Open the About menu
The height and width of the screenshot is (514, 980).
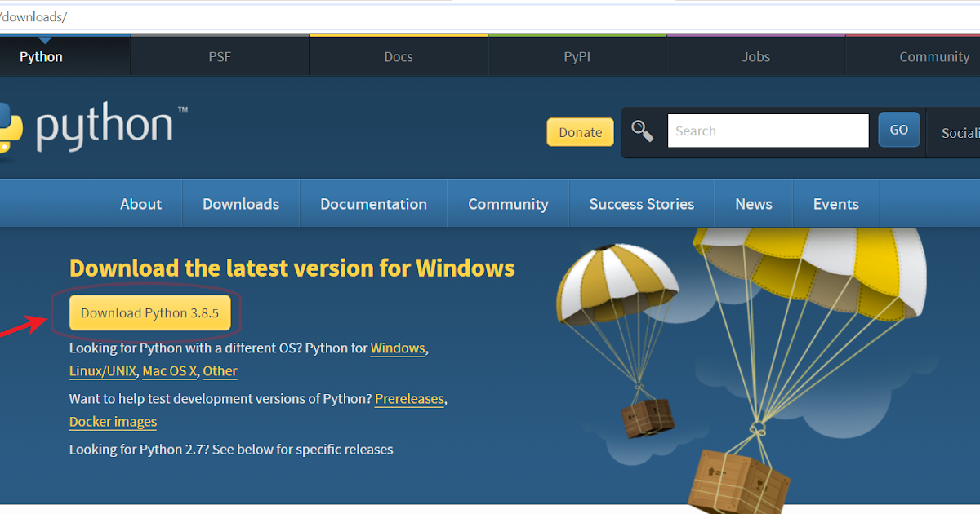(x=140, y=203)
